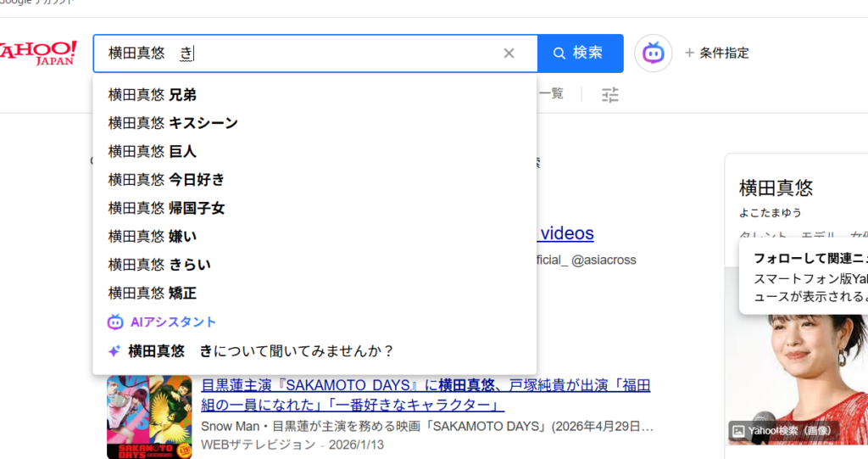Choose the 横田真悠 矯正 suggestion

tap(153, 294)
